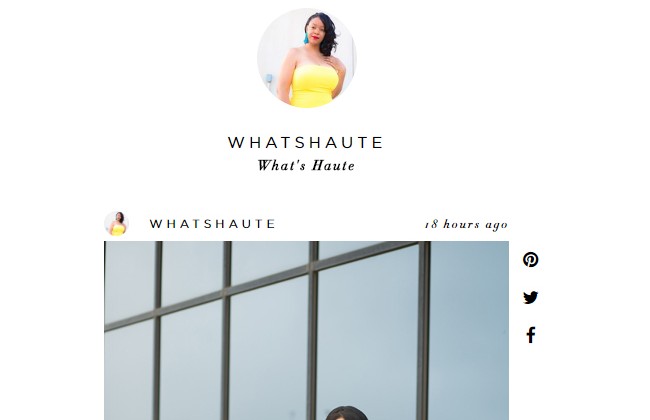Open the post photo with window panes
Screen dimensions: 650x420
pos(306,330)
